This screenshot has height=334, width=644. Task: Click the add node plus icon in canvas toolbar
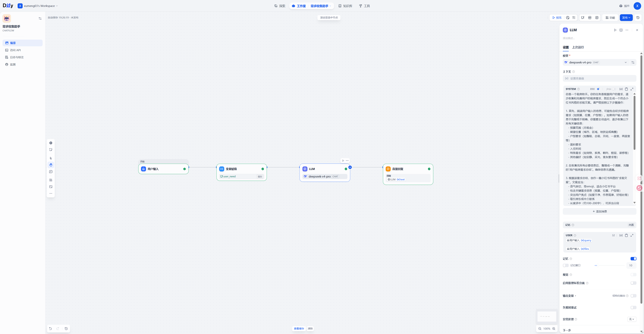point(51,143)
